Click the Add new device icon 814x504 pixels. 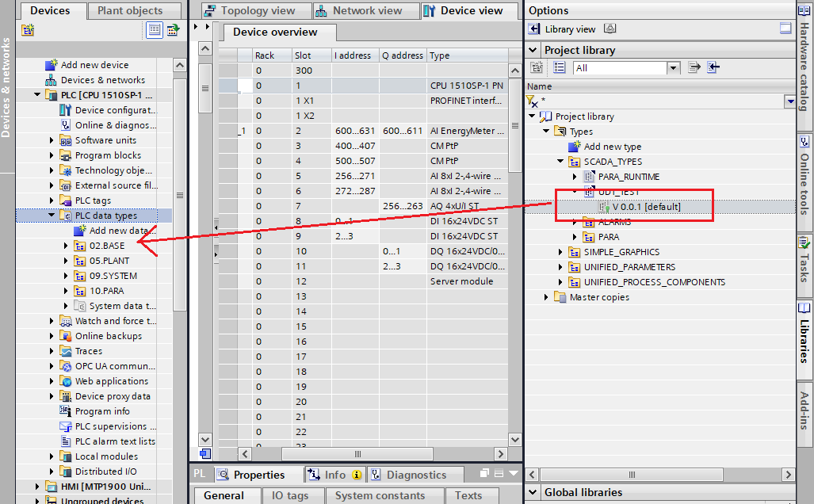tap(51, 65)
